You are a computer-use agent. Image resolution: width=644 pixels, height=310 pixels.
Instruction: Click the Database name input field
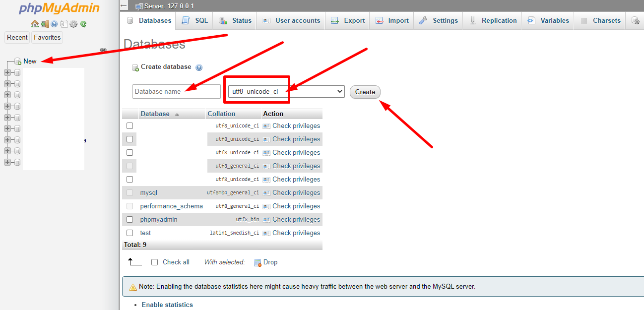pos(176,91)
